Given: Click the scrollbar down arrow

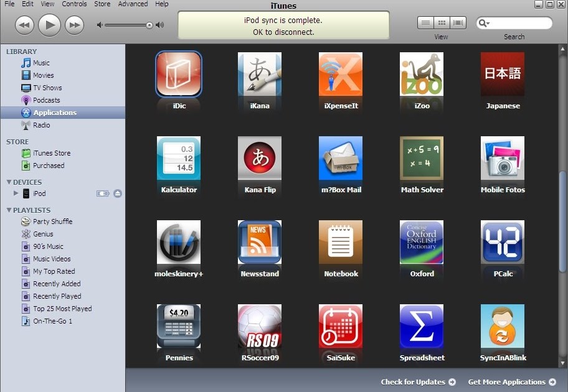Looking at the screenshot, I should 562,363.
